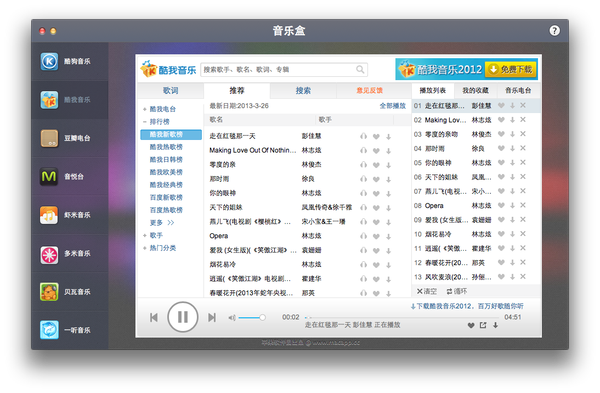Expand the 酷我电台 tree node
The image size is (600, 393).
click(x=145, y=109)
